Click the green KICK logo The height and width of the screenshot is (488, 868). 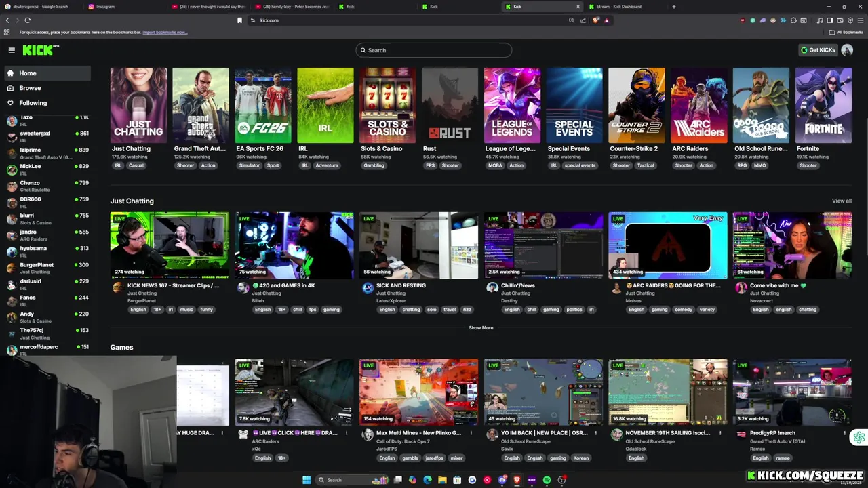click(40, 50)
